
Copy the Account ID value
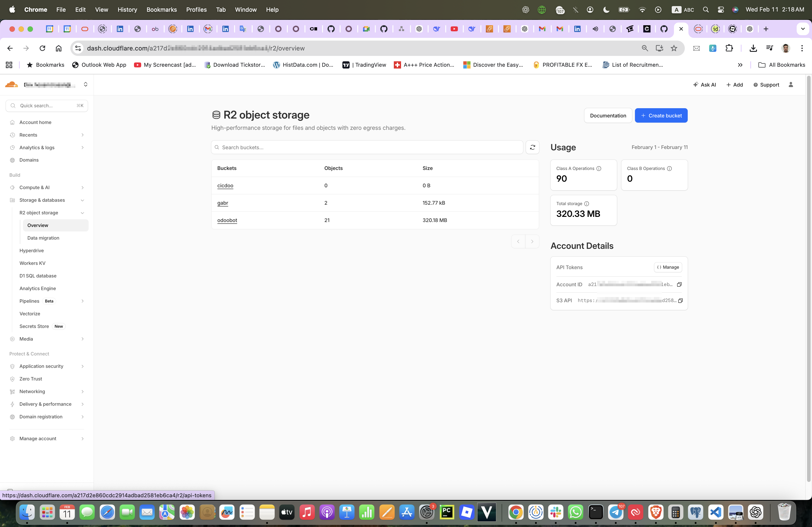679,284
